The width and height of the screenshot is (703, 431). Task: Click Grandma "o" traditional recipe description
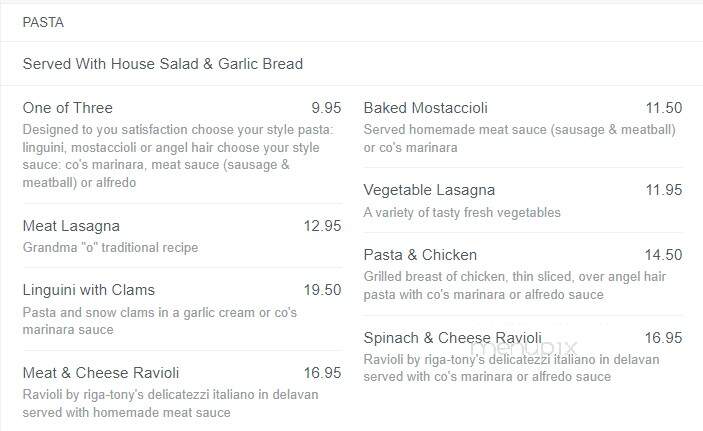click(x=110, y=248)
